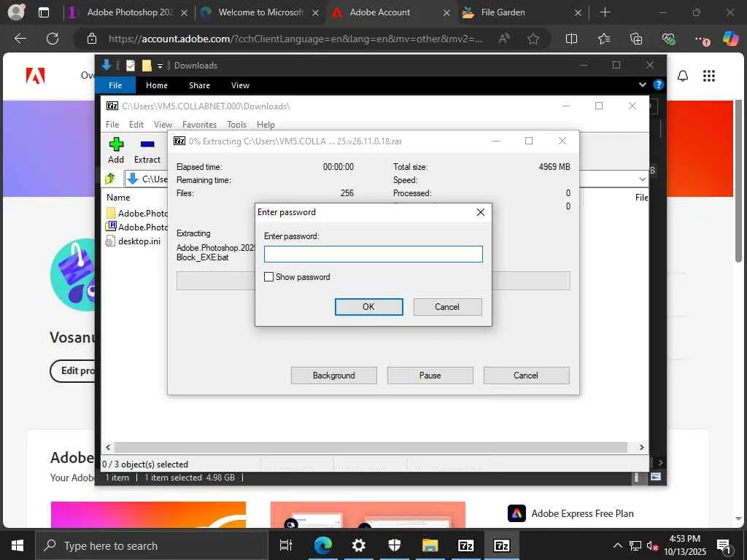The width and height of the screenshot is (747, 560).
Task: Switch to Welcome to Microsoft tab
Action: 260,12
